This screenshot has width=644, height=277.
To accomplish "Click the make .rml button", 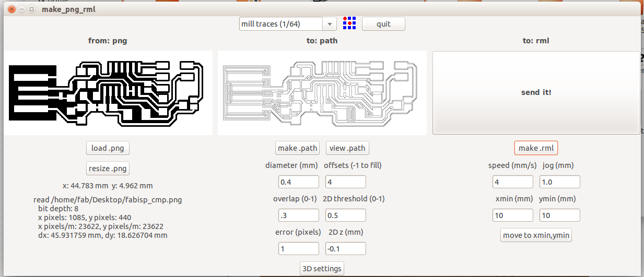I will click(536, 148).
